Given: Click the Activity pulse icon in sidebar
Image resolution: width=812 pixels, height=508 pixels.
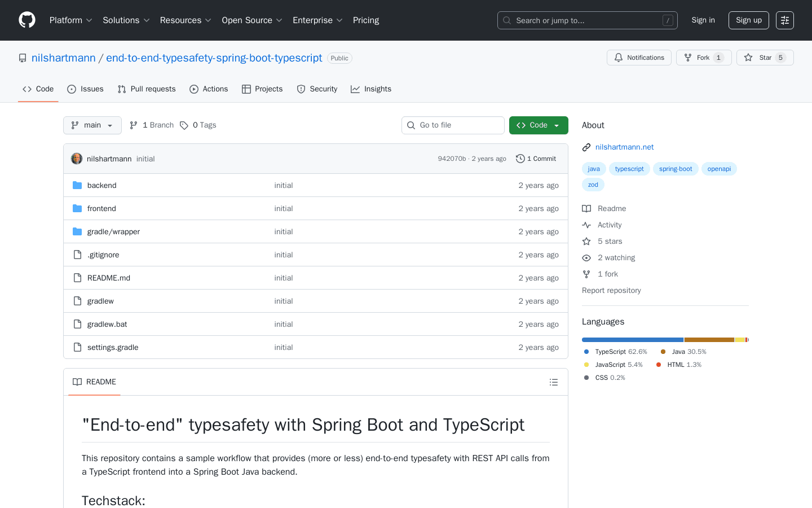Looking at the screenshot, I should pos(586,225).
